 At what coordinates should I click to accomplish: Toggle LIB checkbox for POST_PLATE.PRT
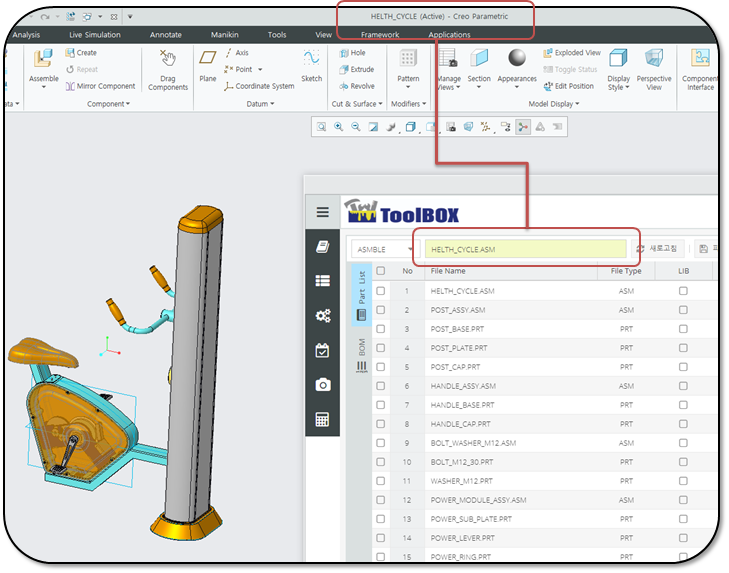tap(683, 348)
